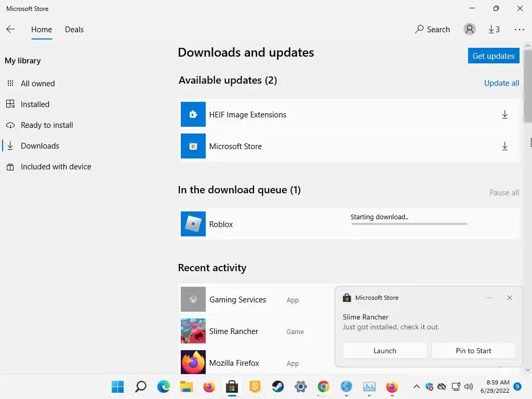Click the network tray icon
This screenshot has width=532, height=399.
456,387
